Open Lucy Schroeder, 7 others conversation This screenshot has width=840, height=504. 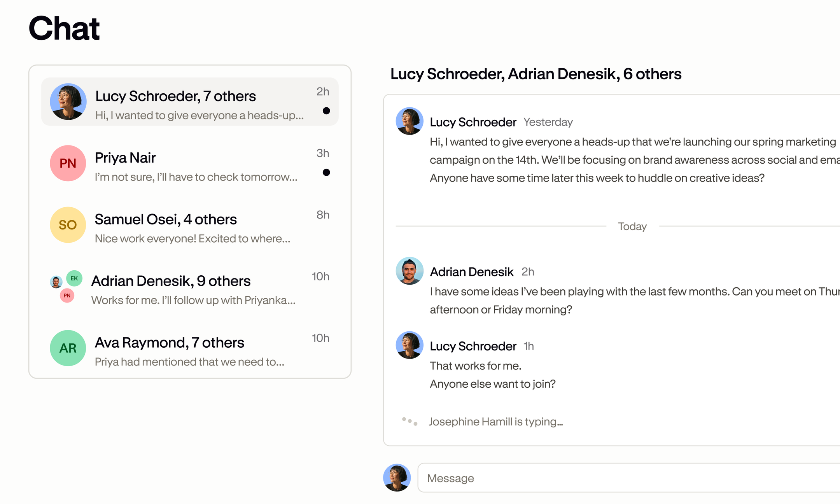tap(190, 101)
